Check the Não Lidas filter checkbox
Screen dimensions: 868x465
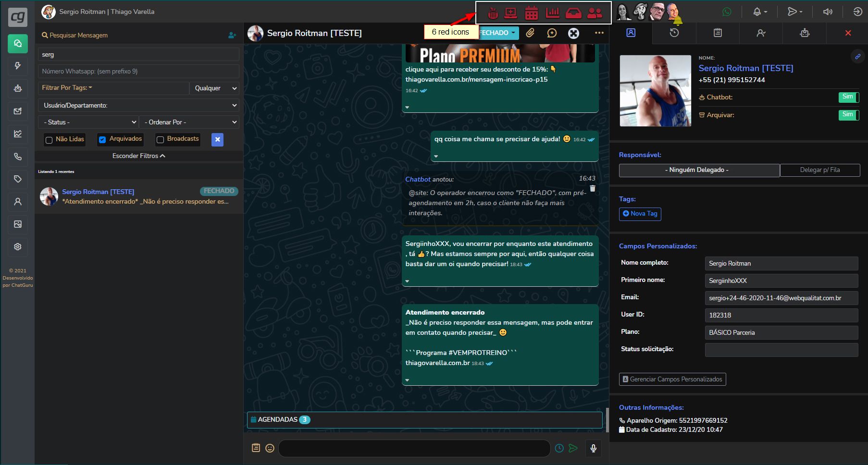(49, 140)
